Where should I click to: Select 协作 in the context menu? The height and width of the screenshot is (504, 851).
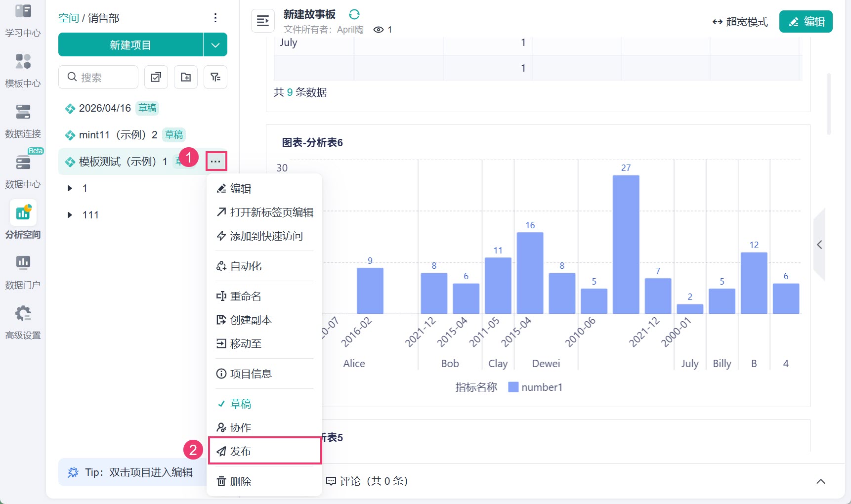[264, 427]
